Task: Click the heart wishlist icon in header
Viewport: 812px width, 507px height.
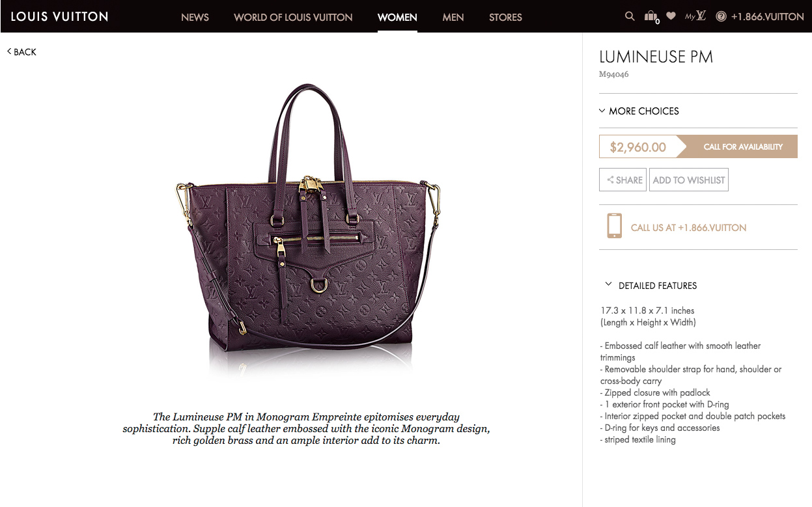Action: 671,16
